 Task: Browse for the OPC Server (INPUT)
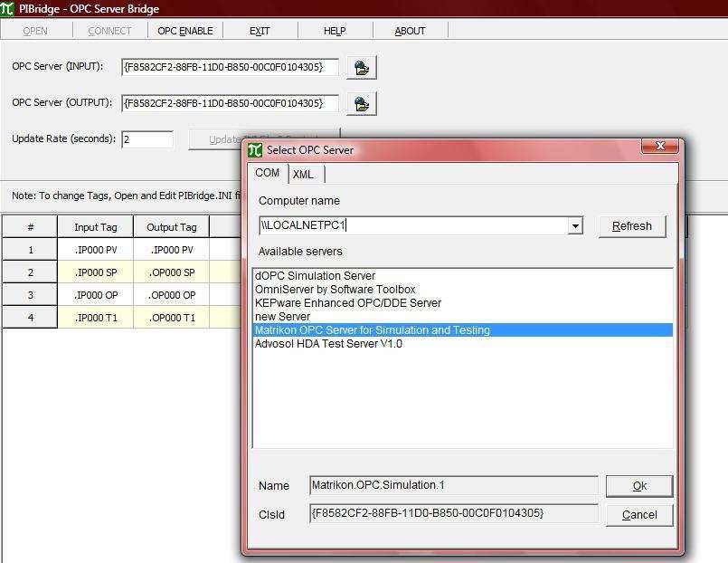[361, 67]
